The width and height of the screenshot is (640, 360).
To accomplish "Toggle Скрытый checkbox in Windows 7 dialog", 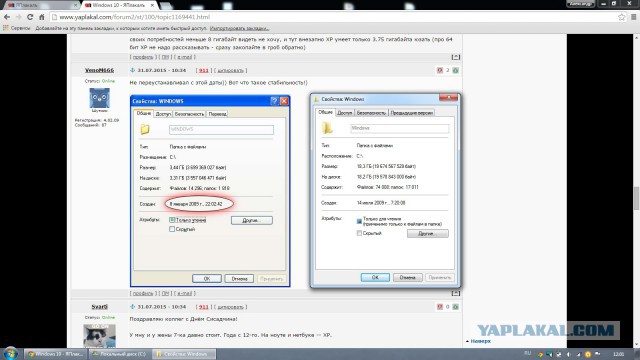I will (x=359, y=233).
